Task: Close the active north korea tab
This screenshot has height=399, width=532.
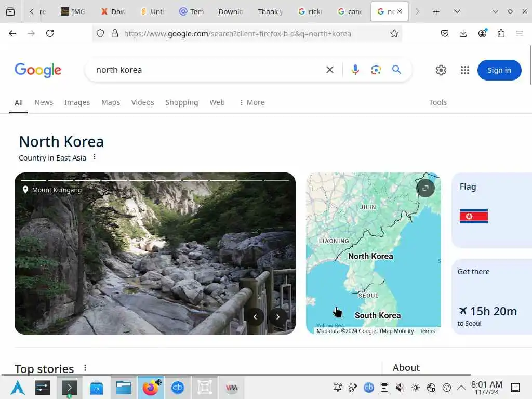Action: (x=400, y=11)
